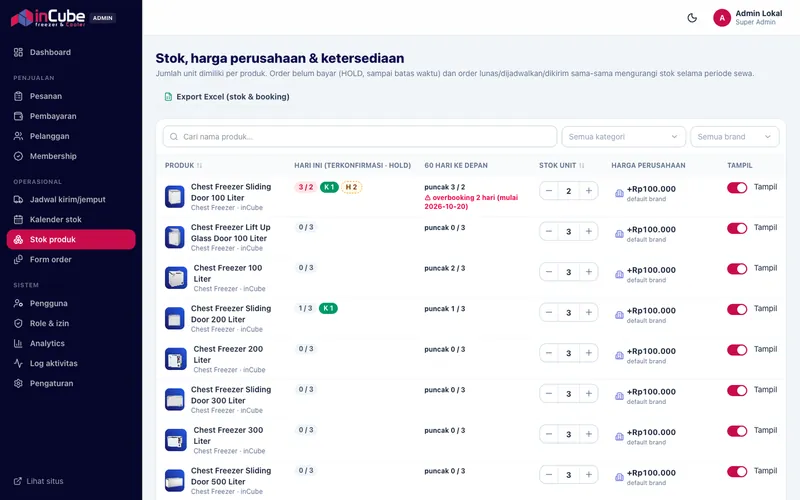800x500 pixels.
Task: Click price icon for Sliding Door 100 Liter
Action: (x=619, y=193)
